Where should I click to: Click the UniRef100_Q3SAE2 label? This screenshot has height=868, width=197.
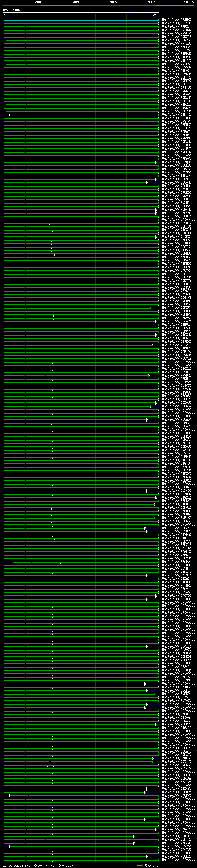(x=177, y=223)
